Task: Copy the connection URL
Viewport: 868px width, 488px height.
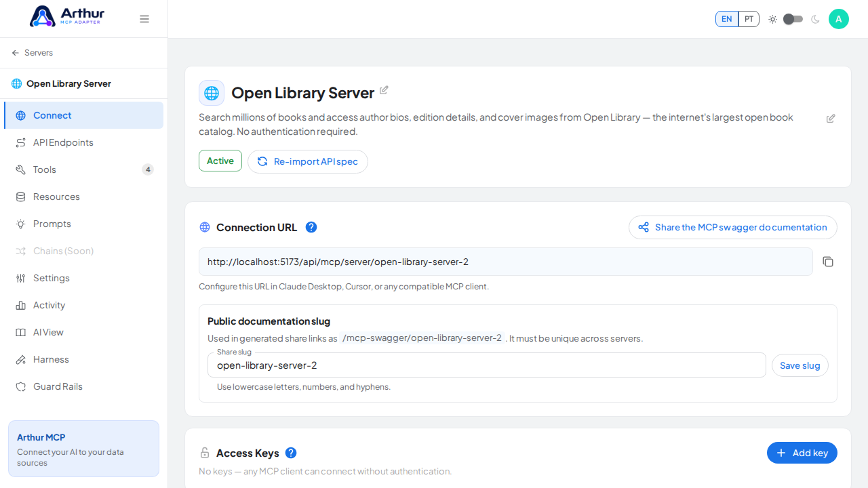Action: pyautogui.click(x=828, y=262)
